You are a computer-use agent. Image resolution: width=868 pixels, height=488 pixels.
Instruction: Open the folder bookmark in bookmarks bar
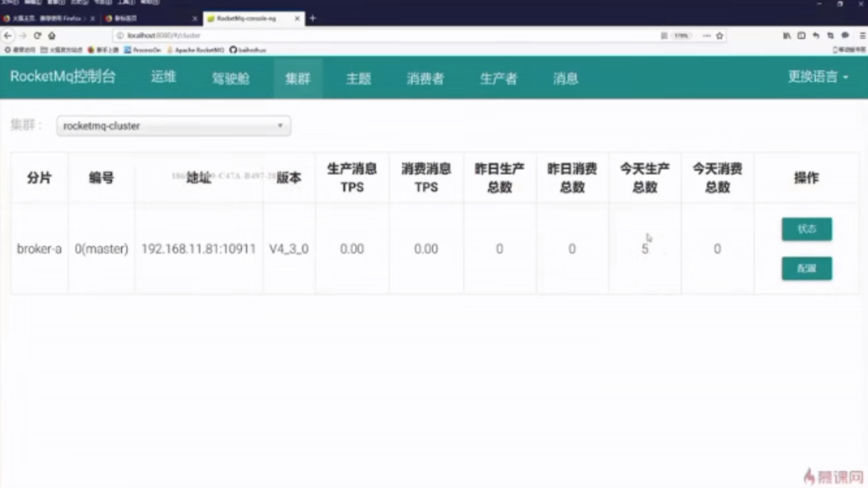pyautogui.click(x=61, y=50)
